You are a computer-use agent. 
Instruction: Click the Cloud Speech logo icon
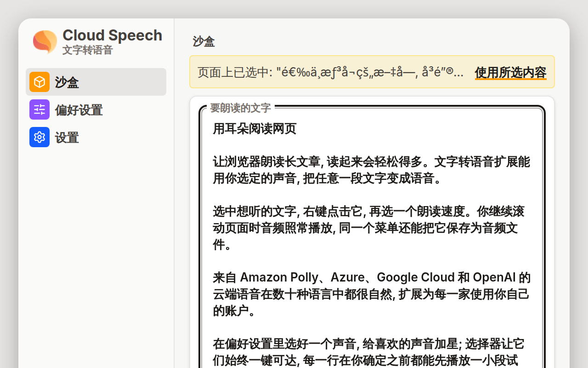click(45, 41)
